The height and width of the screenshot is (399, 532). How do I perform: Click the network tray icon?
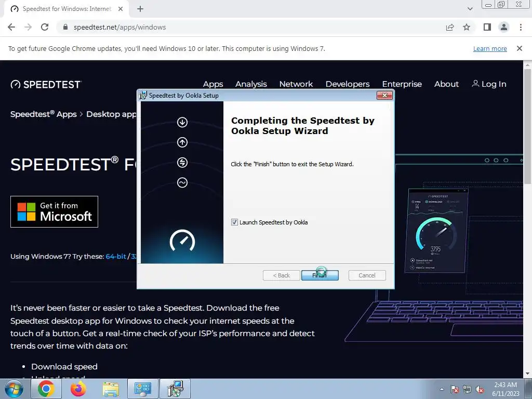click(467, 389)
